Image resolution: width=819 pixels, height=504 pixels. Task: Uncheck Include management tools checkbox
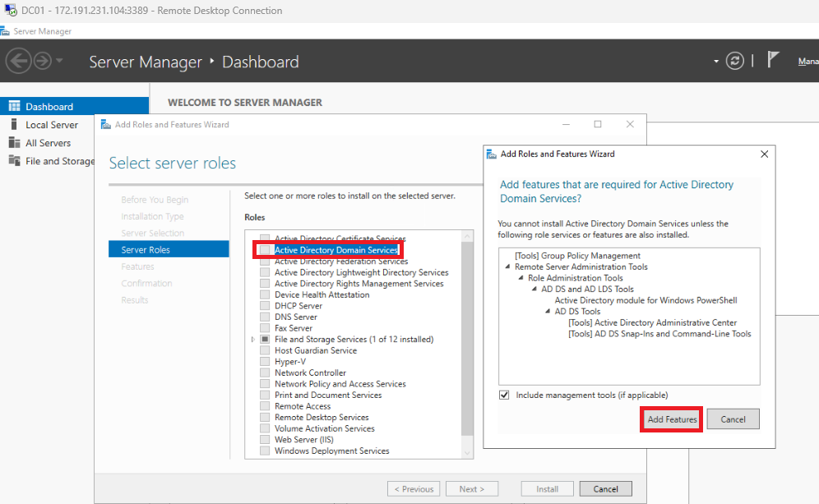click(504, 395)
